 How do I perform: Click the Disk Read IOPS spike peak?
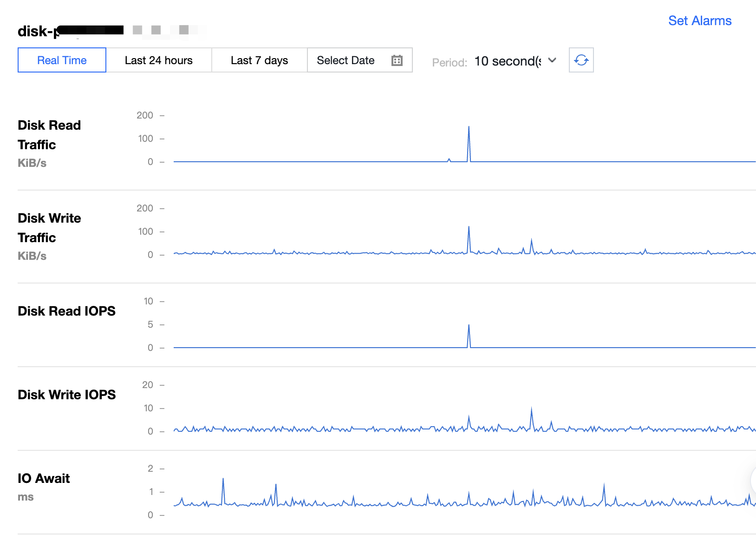[469, 326]
